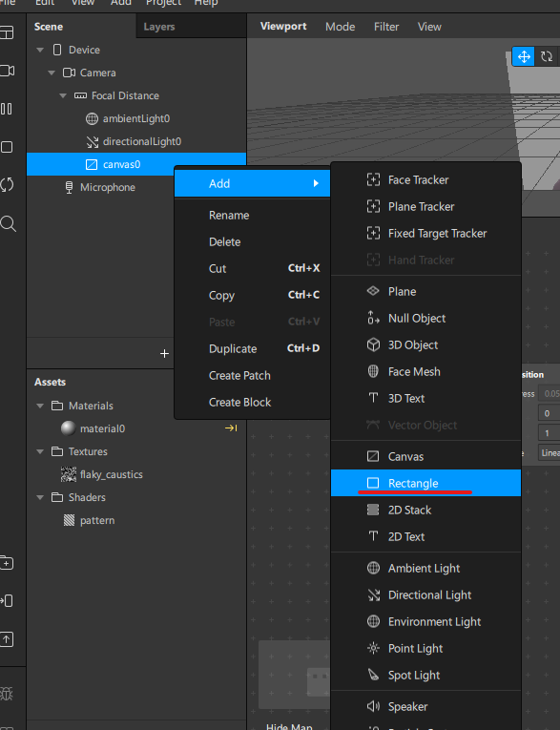560x730 pixels.
Task: Select Rectangle in the Add submenu
Action: coord(425,483)
